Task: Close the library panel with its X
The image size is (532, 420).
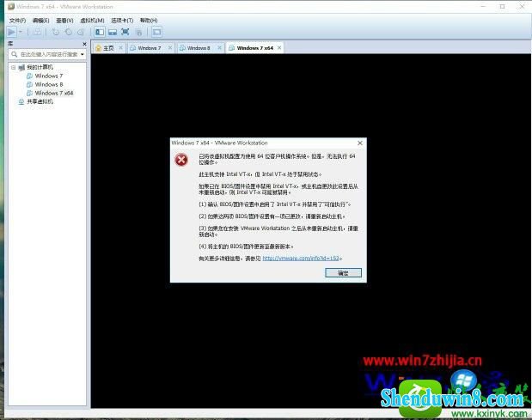Action: [x=84, y=44]
